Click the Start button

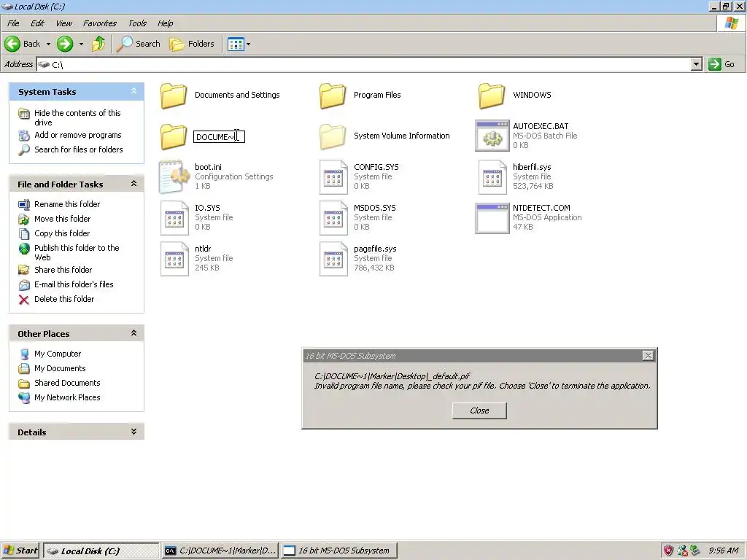(x=20, y=551)
